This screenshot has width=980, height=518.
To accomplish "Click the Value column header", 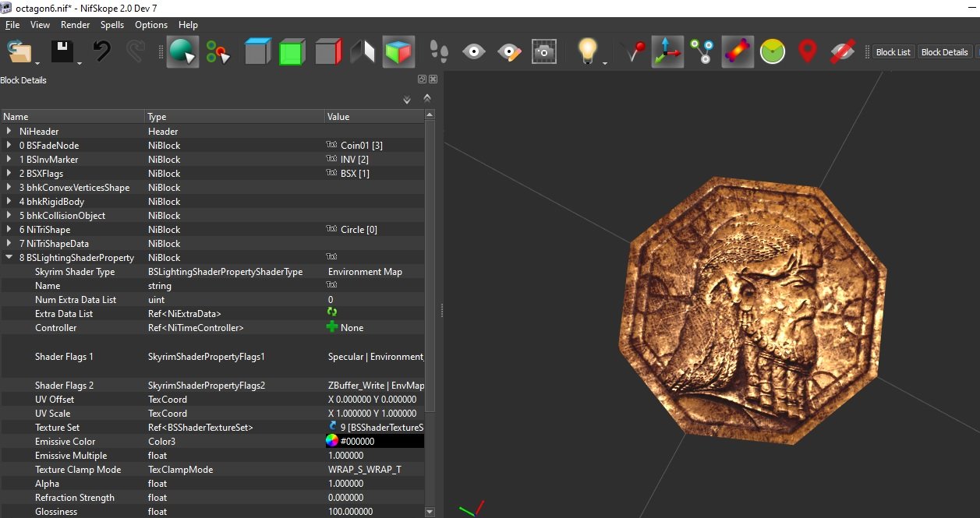I will (x=374, y=117).
